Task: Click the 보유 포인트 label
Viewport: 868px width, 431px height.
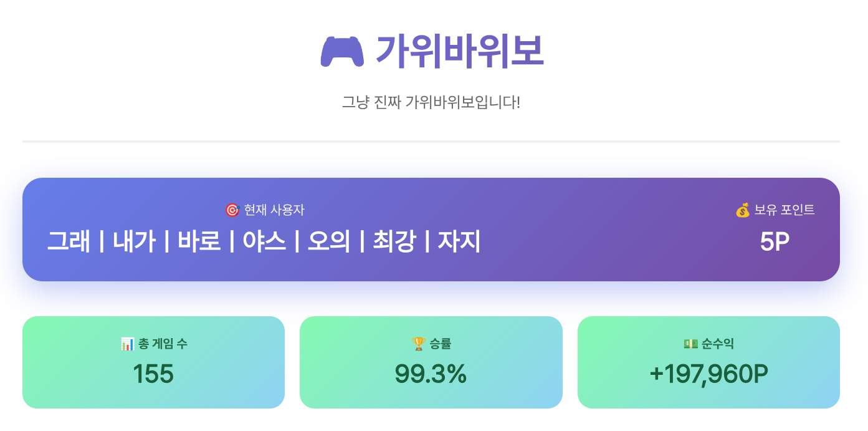Action: pyautogui.click(x=785, y=210)
